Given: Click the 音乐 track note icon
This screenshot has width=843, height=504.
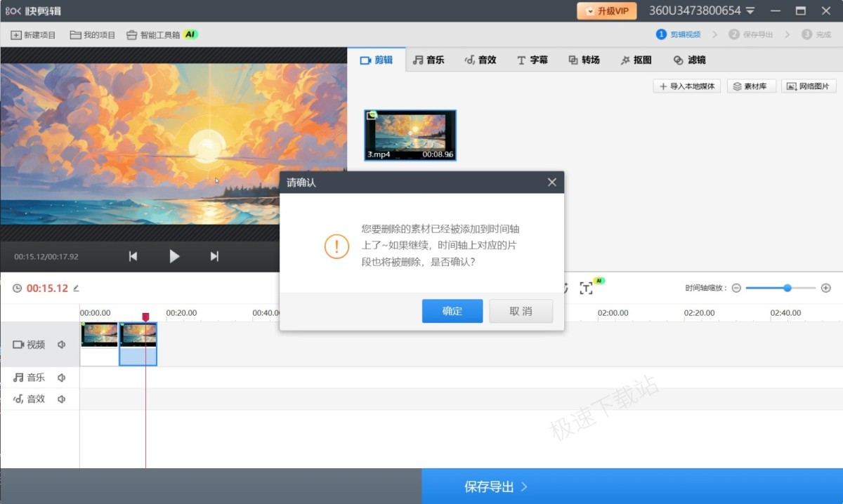Looking at the screenshot, I should (x=18, y=378).
